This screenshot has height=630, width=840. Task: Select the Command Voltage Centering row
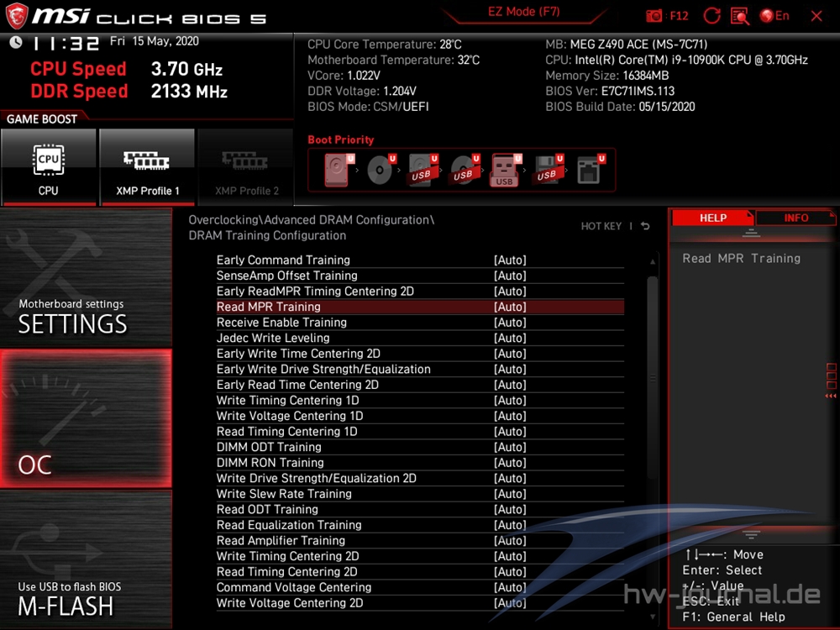(420, 587)
